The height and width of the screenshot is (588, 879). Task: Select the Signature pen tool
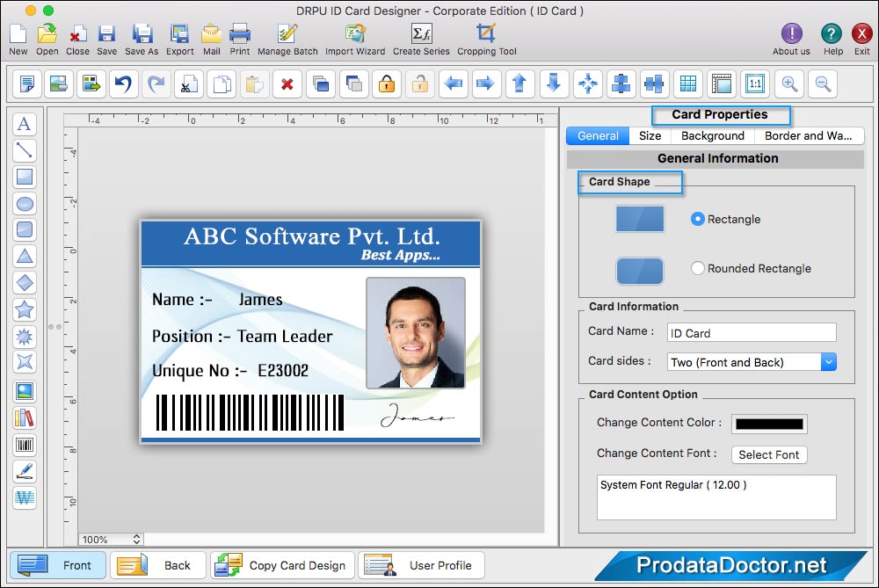(24, 471)
